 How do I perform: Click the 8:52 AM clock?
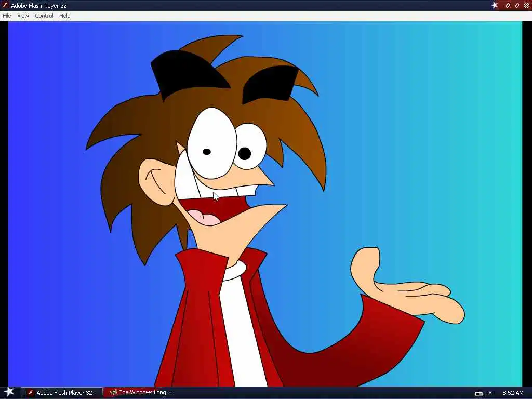[x=513, y=393]
